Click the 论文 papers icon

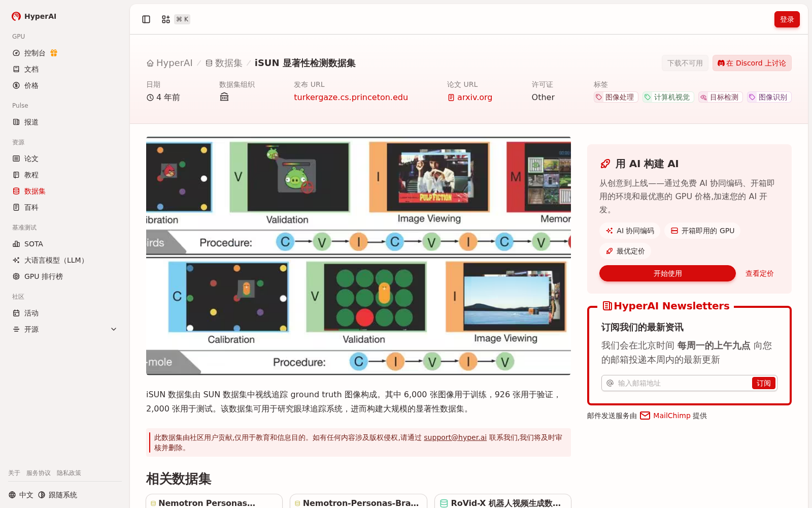tap(16, 158)
